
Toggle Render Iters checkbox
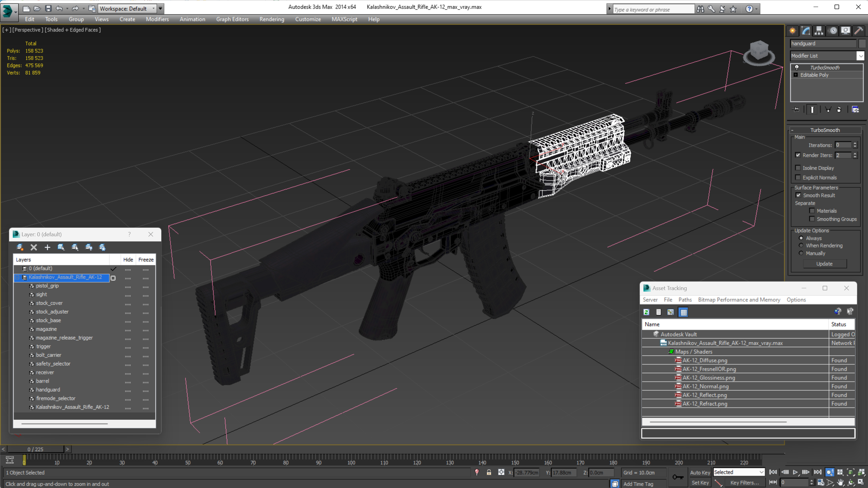click(798, 155)
